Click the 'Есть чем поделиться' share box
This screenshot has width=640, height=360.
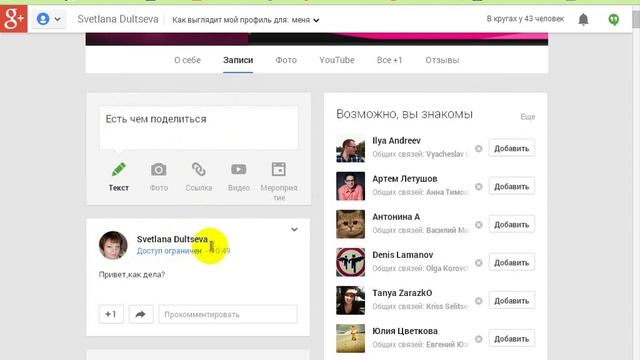point(198,128)
